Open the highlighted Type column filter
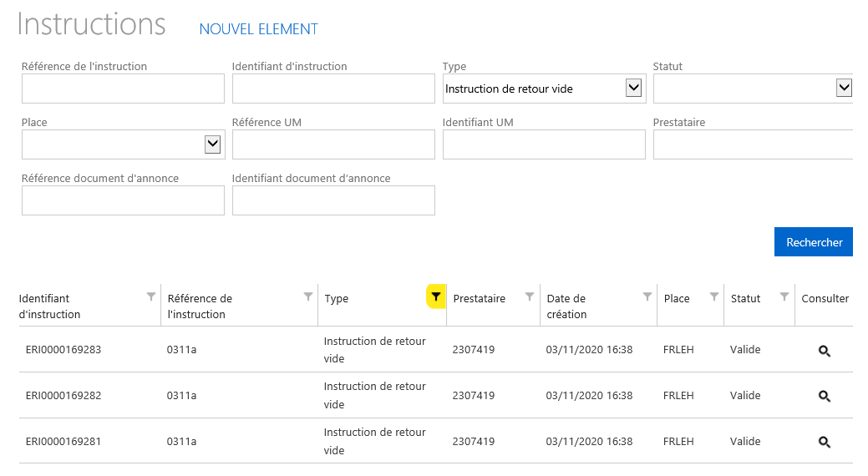The height and width of the screenshot is (476, 868). pyautogui.click(x=435, y=296)
